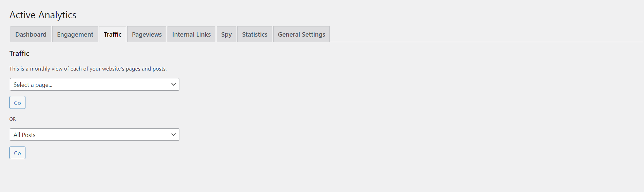Open the Internal Links tab

(191, 34)
